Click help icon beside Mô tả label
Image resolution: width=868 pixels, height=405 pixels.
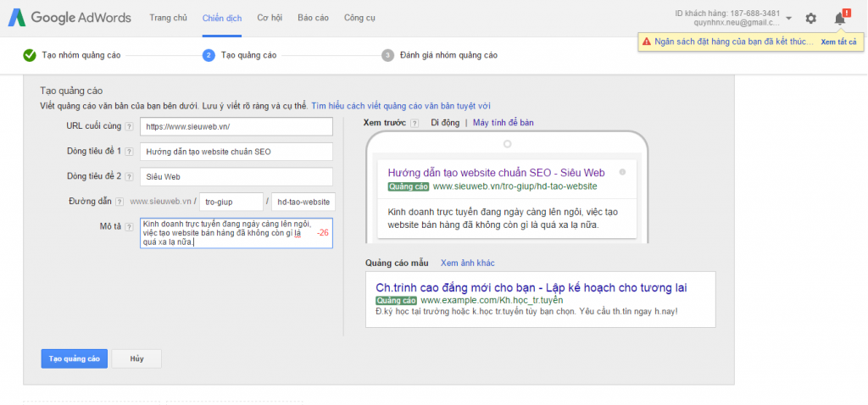[130, 226]
